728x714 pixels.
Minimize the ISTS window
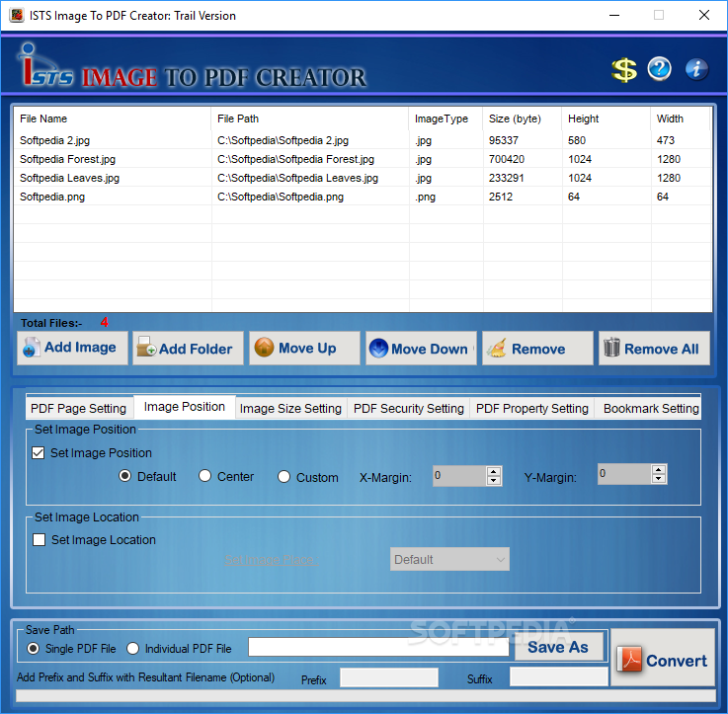tap(614, 15)
